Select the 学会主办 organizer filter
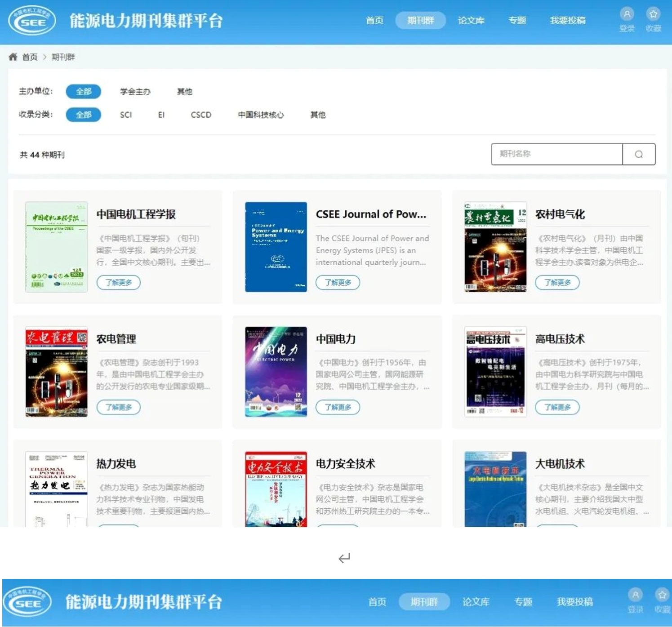Image resolution: width=672 pixels, height=627 pixels. 135,92
